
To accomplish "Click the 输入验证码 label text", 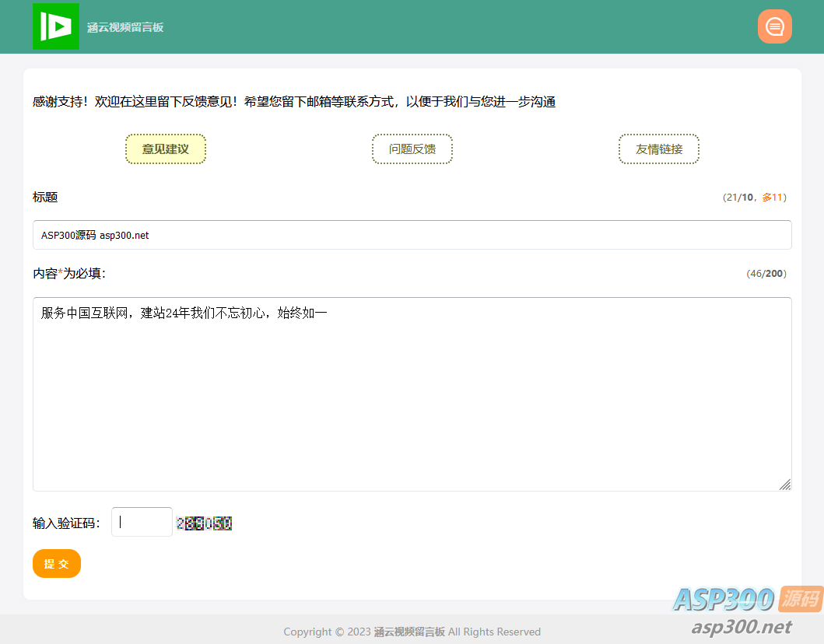I will (66, 523).
